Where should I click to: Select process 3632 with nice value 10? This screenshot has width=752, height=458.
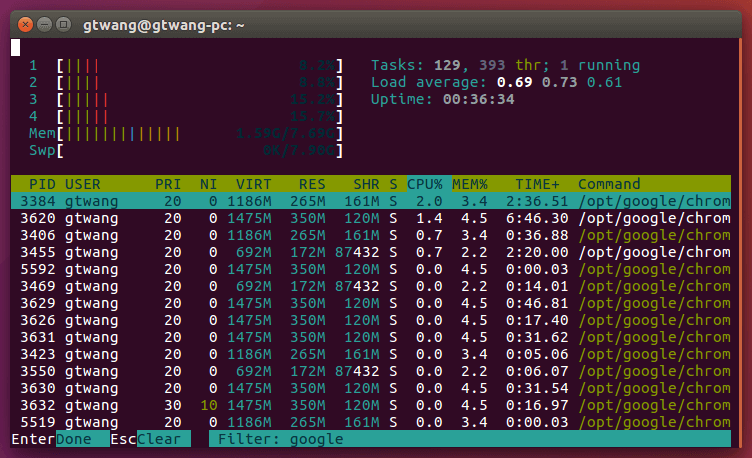370,405
